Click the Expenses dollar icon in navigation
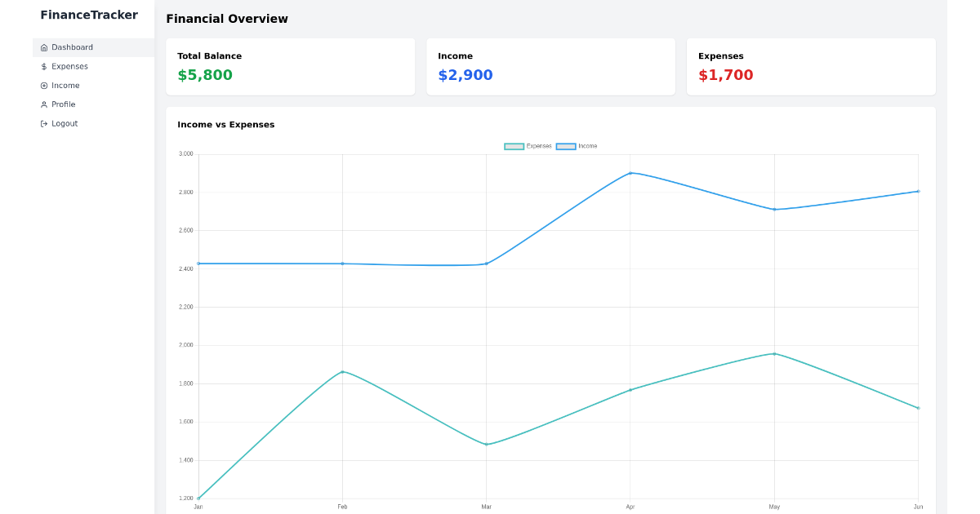This screenshot has width=980, height=514. 43,66
